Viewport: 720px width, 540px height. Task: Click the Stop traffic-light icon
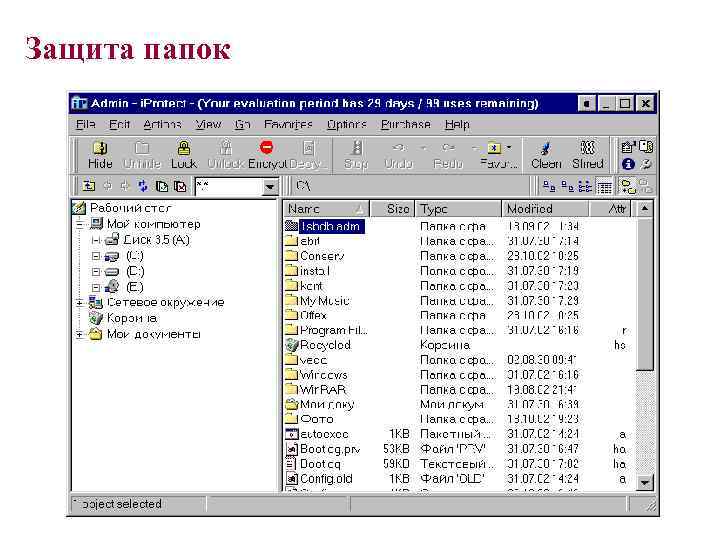click(356, 148)
